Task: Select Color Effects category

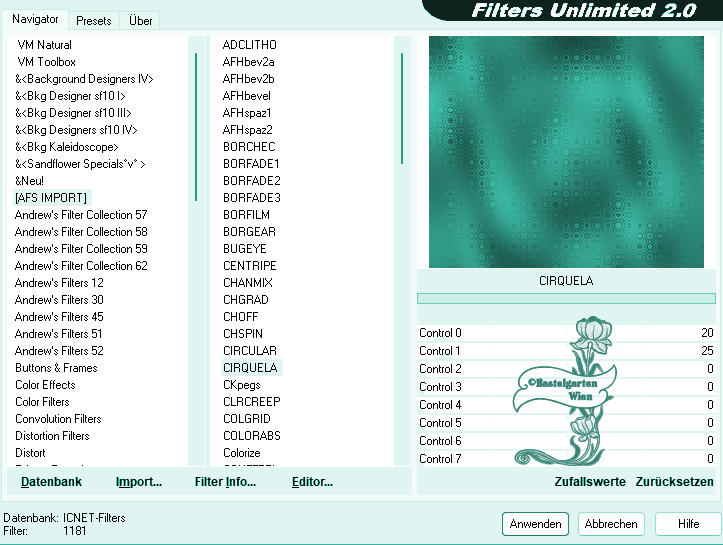Action: [45, 385]
